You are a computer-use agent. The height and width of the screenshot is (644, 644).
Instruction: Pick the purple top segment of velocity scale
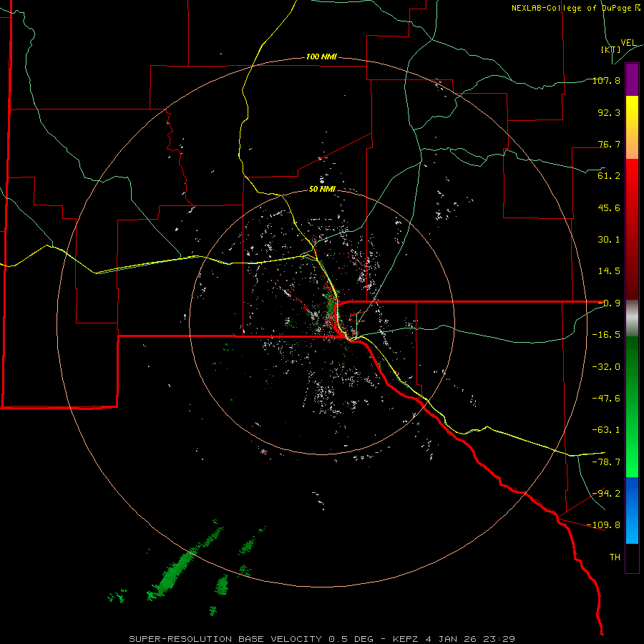tap(632, 79)
